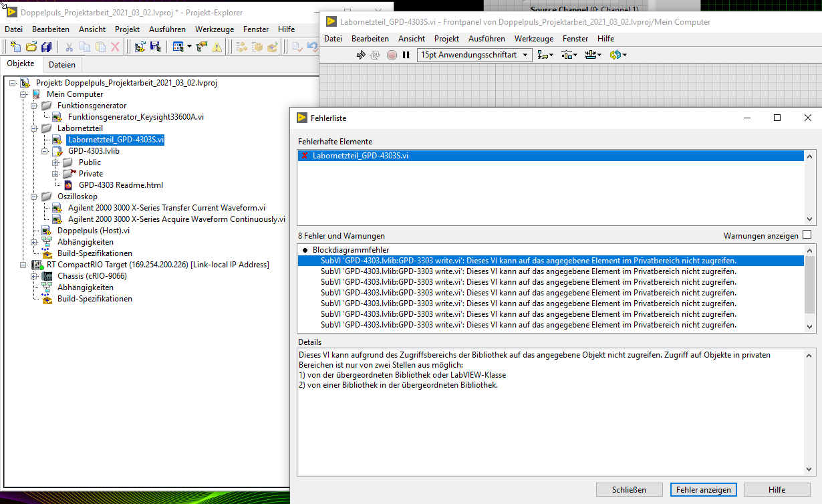Screen dimensions: 822x504
Task: Click the Paste clipboard icon in Projekt-Explorer toolbar
Action: coord(100,47)
